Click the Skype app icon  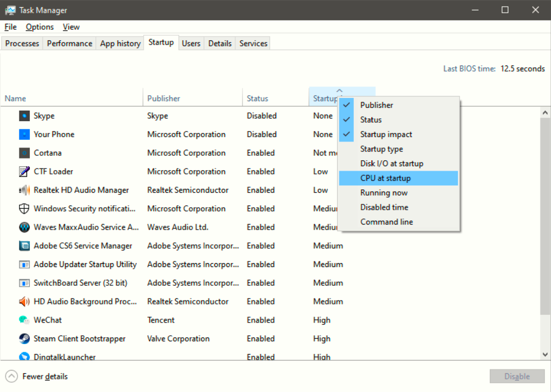24,116
